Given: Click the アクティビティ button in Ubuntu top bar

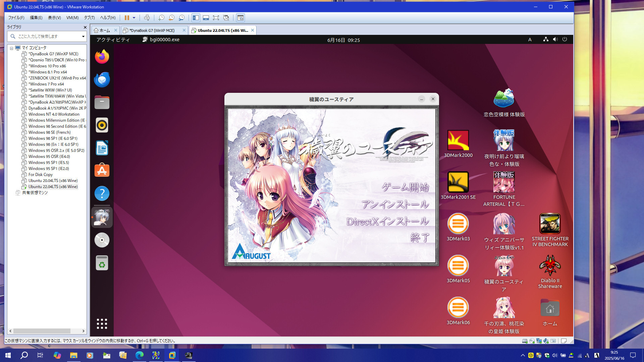Looking at the screenshot, I should coord(113,40).
